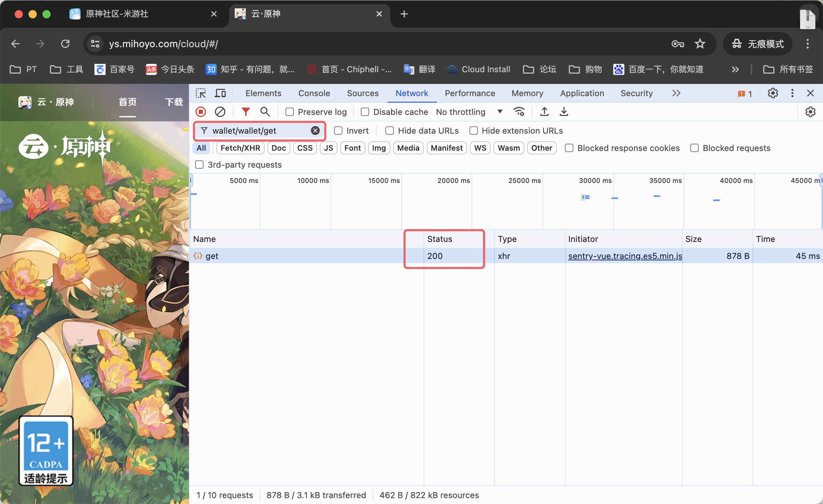Switch to the Sources tab
Screen dimensions: 823x504
click(x=363, y=93)
